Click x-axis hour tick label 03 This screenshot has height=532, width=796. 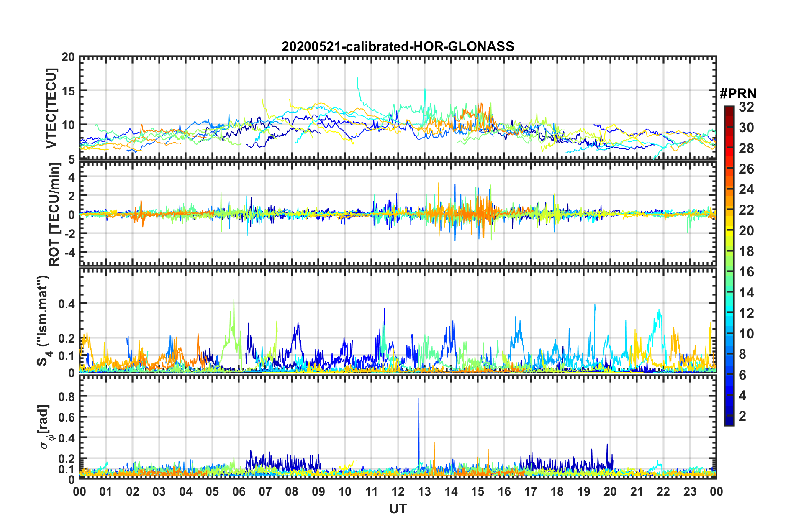tap(159, 491)
